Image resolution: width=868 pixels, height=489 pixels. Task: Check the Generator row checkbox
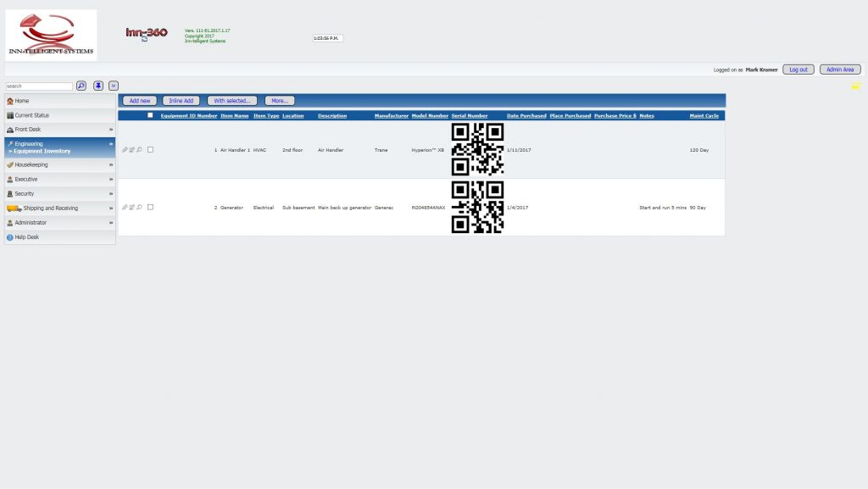click(x=150, y=207)
